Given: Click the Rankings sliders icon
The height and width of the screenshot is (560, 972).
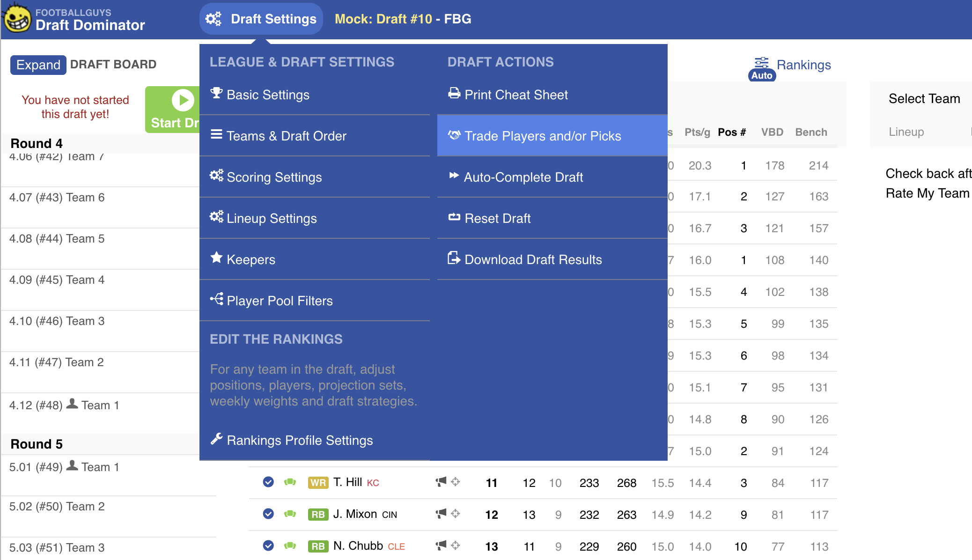Looking at the screenshot, I should 762,63.
